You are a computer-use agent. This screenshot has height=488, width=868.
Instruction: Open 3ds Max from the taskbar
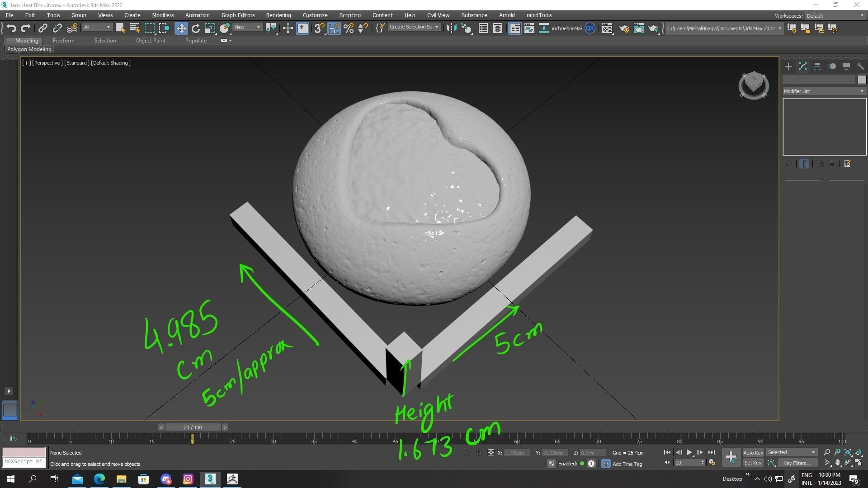[210, 479]
